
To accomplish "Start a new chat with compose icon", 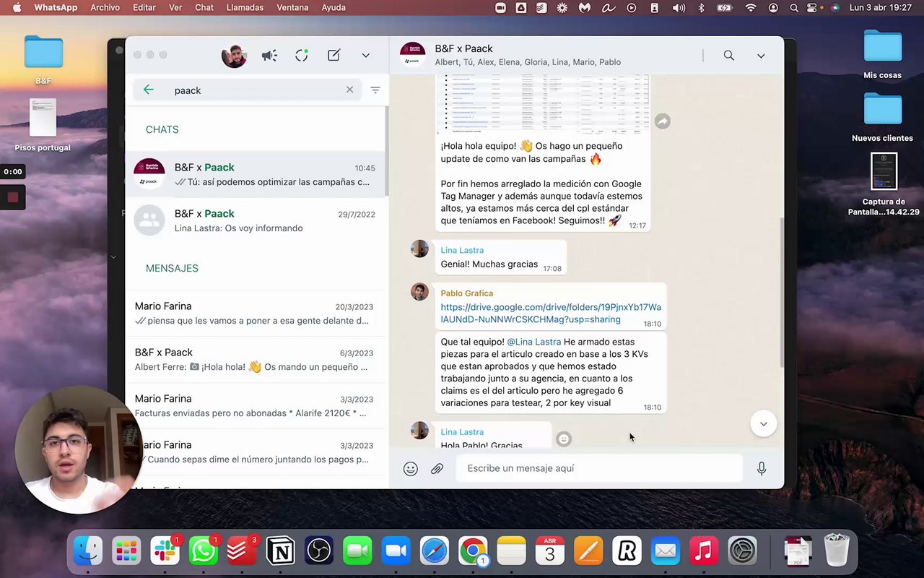I will pyautogui.click(x=334, y=56).
